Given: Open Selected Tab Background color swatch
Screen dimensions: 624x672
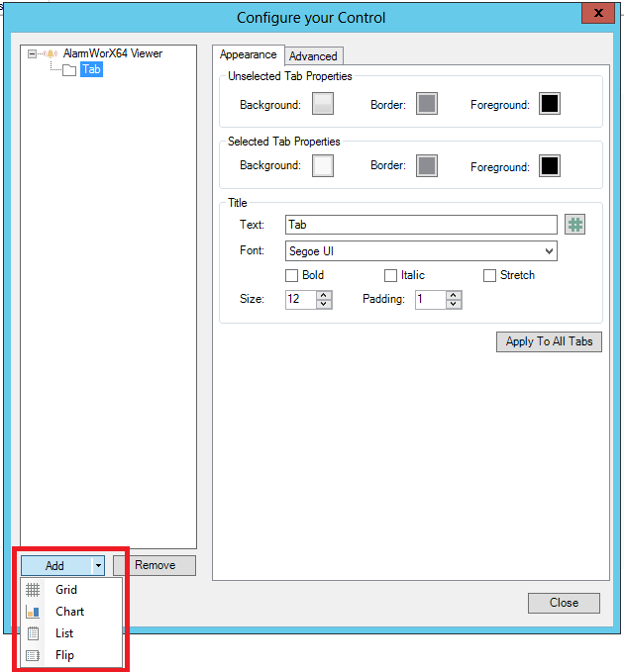Looking at the screenshot, I should pyautogui.click(x=323, y=166).
